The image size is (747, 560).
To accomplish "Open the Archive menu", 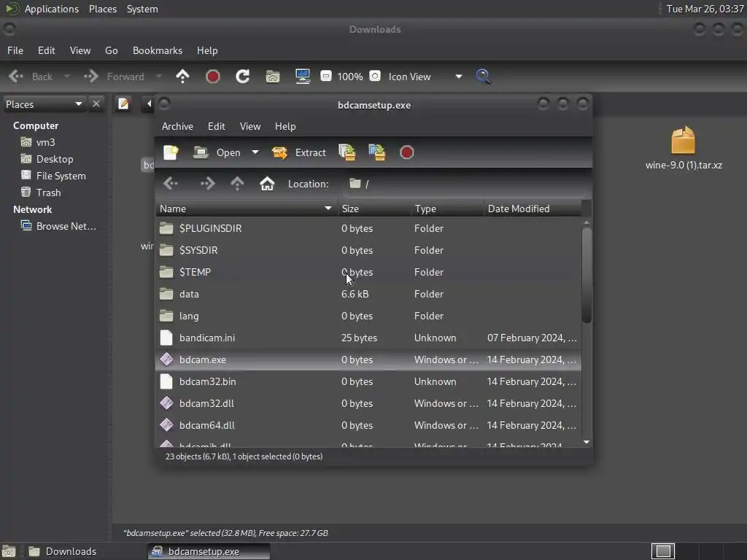I will (x=177, y=126).
